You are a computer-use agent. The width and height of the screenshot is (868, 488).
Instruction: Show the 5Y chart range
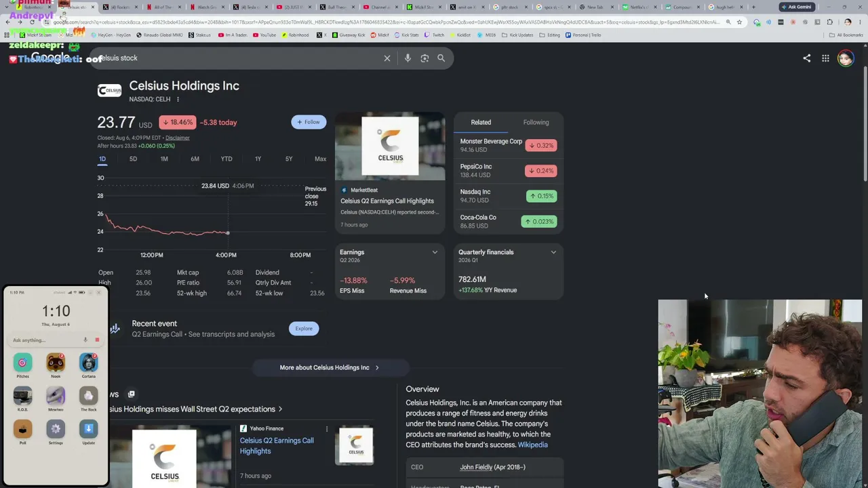pyautogui.click(x=289, y=159)
